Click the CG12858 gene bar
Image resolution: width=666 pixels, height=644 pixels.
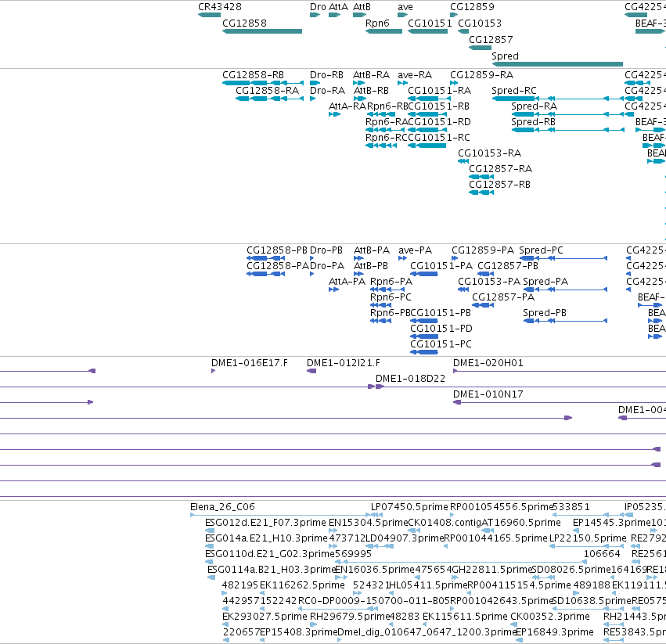(262, 31)
